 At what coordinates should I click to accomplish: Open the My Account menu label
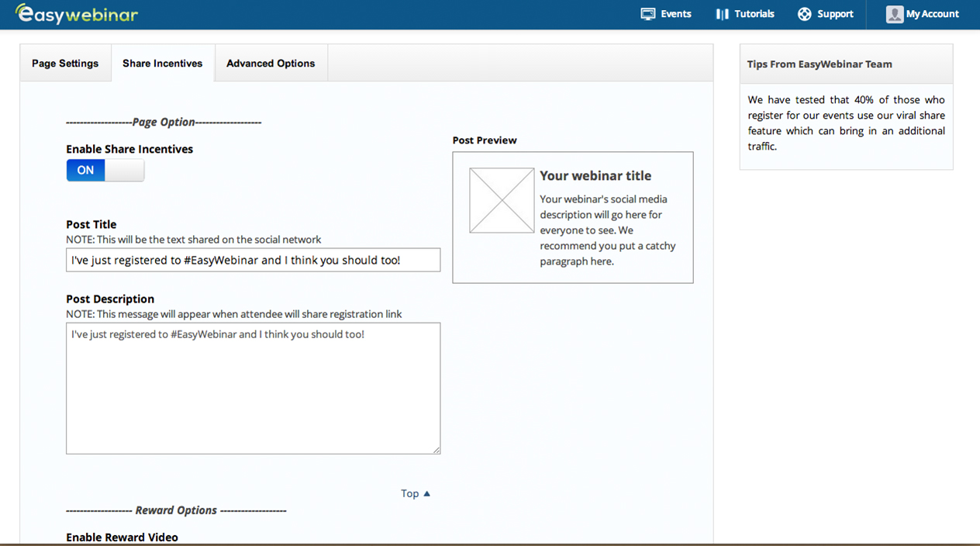click(932, 14)
